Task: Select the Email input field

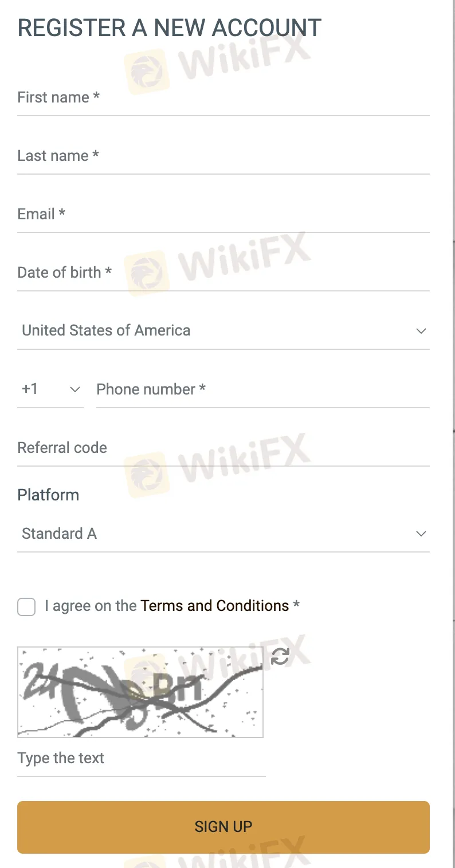Action: (x=223, y=215)
